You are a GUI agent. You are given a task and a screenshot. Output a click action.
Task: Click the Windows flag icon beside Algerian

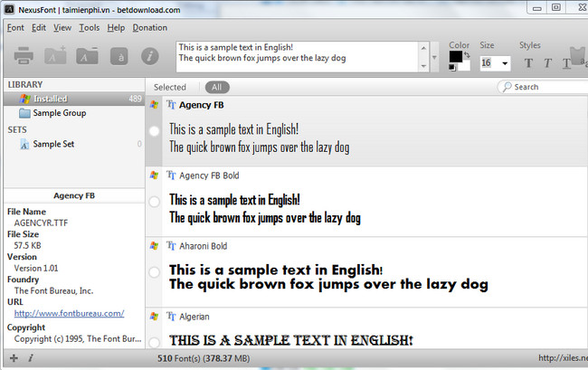154,316
